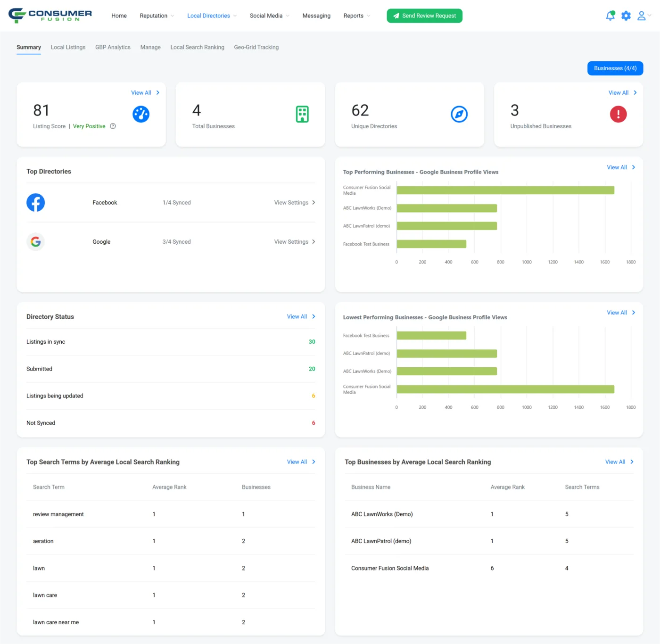660x644 pixels.
Task: Click the '1/4 Synced' Facebook status
Action: pyautogui.click(x=177, y=203)
